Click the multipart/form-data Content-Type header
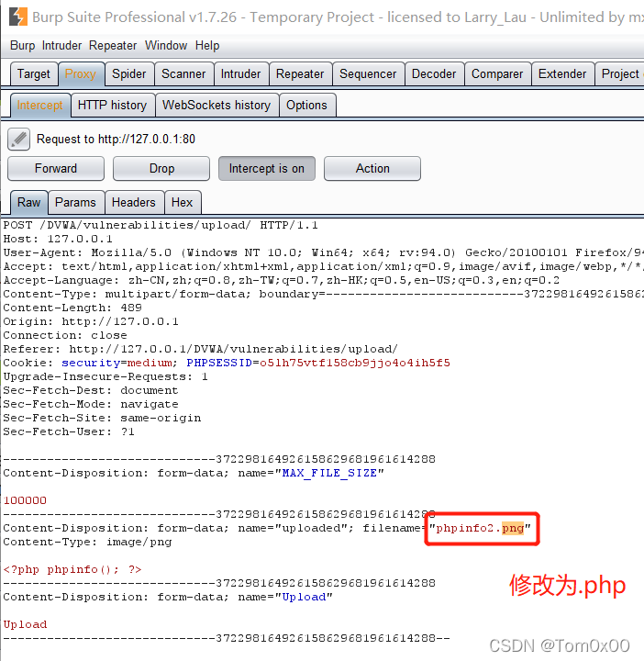The width and height of the screenshot is (644, 661). click(323, 295)
